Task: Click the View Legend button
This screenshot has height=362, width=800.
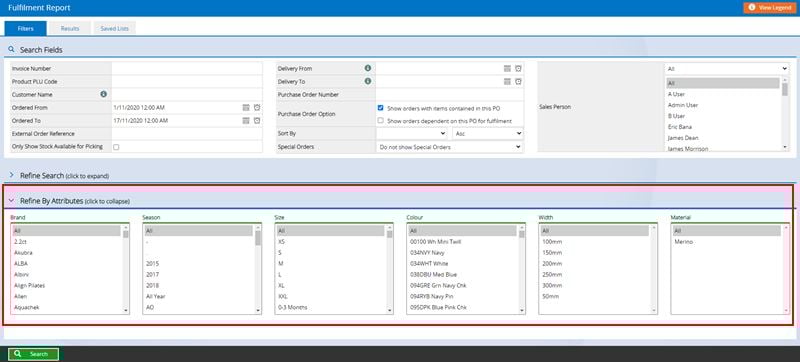Action: pos(770,8)
